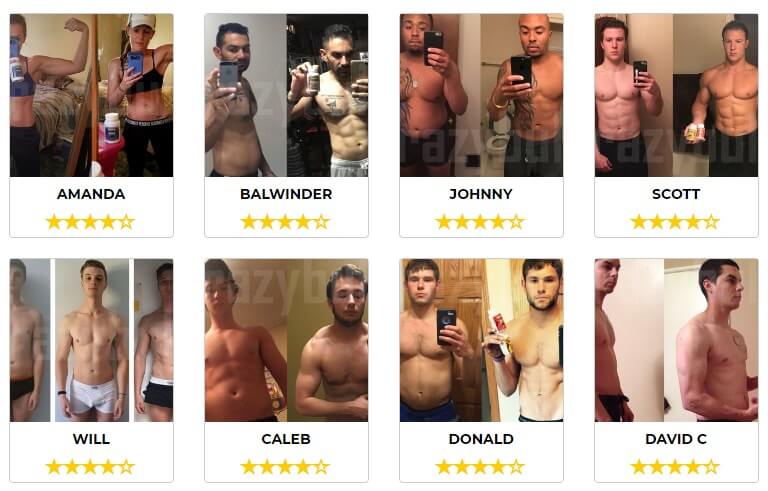The image size is (768, 491).
Task: View Donald's transformation photo
Action: pyautogui.click(x=481, y=340)
